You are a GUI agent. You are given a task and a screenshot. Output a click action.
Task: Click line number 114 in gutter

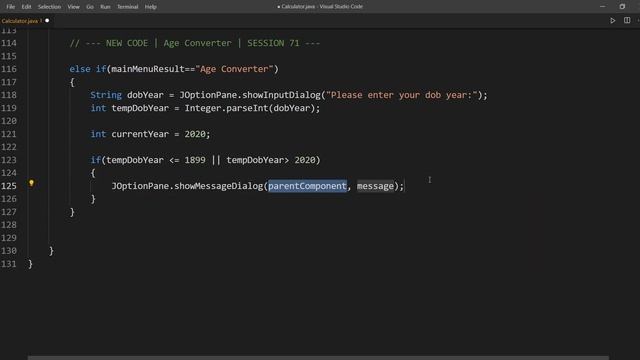(9, 43)
